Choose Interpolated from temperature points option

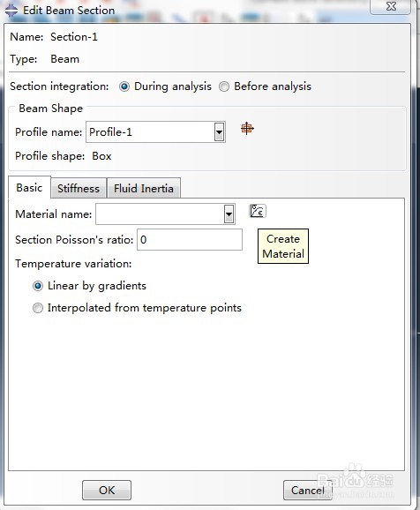coord(38,308)
